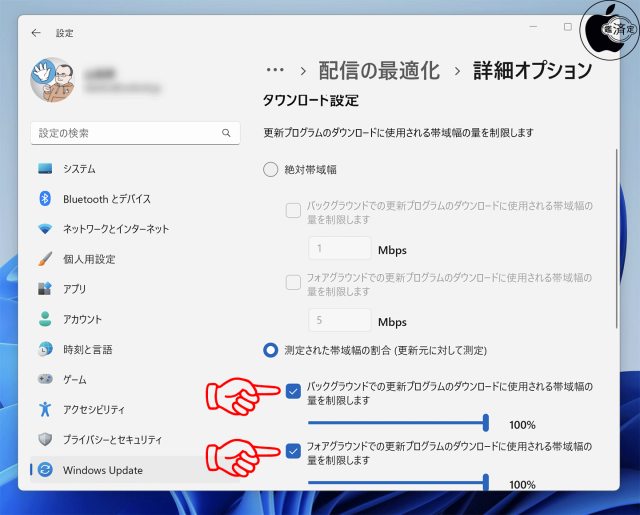Open ゲーム settings category
Screen dimensions: 640x515
(135, 380)
